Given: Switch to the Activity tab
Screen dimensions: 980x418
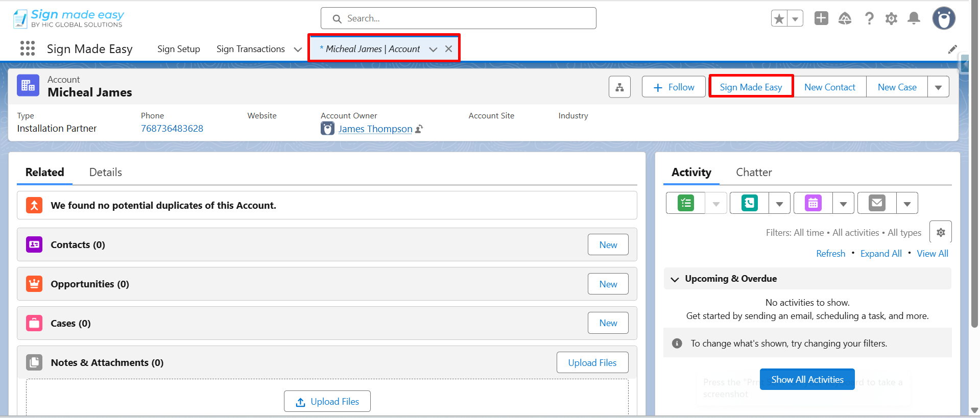Looking at the screenshot, I should (x=691, y=173).
